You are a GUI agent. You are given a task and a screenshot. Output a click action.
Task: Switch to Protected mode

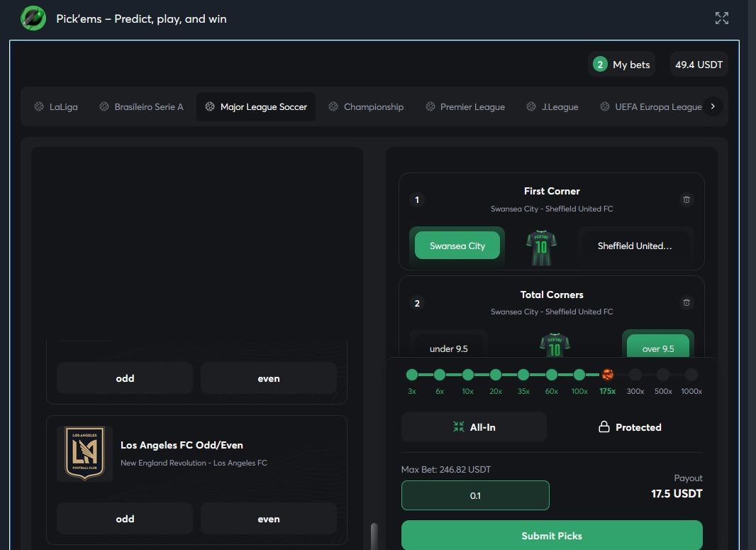[630, 427]
